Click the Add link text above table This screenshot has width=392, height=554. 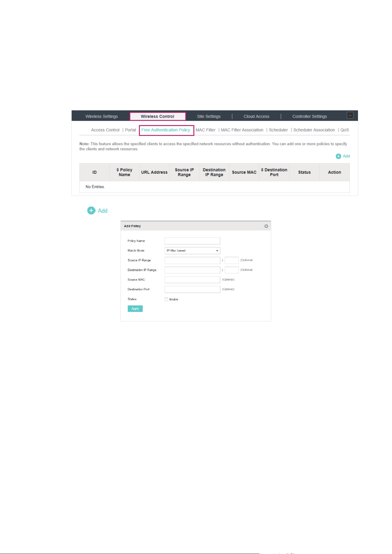[x=346, y=156]
